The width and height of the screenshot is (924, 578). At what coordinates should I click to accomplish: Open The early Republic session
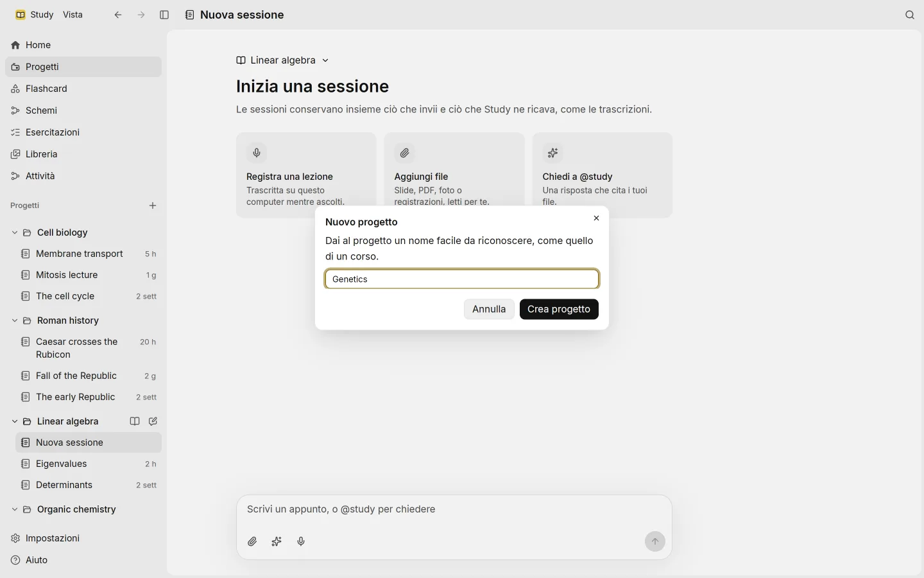coord(89,397)
